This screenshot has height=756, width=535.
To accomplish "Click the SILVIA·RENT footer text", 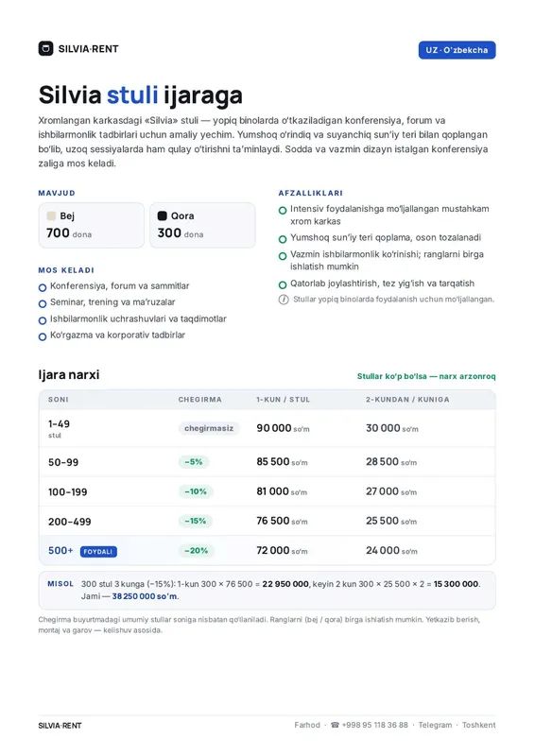I will tap(60, 726).
